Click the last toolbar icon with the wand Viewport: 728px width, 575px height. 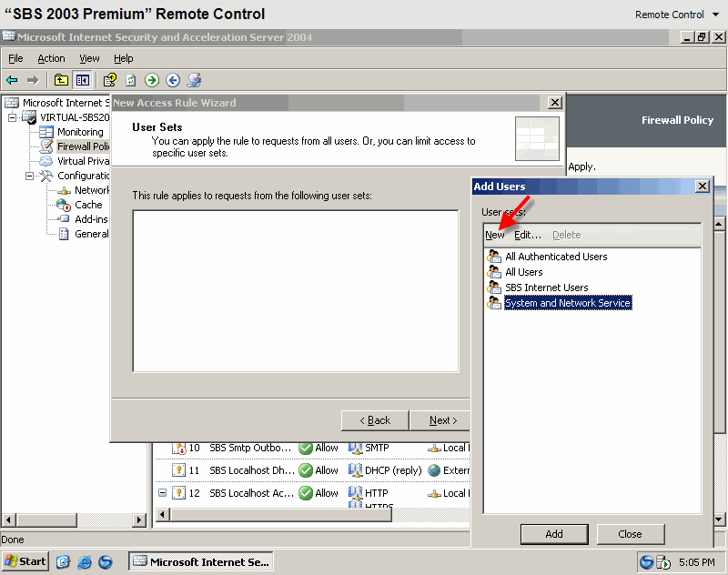(x=194, y=80)
